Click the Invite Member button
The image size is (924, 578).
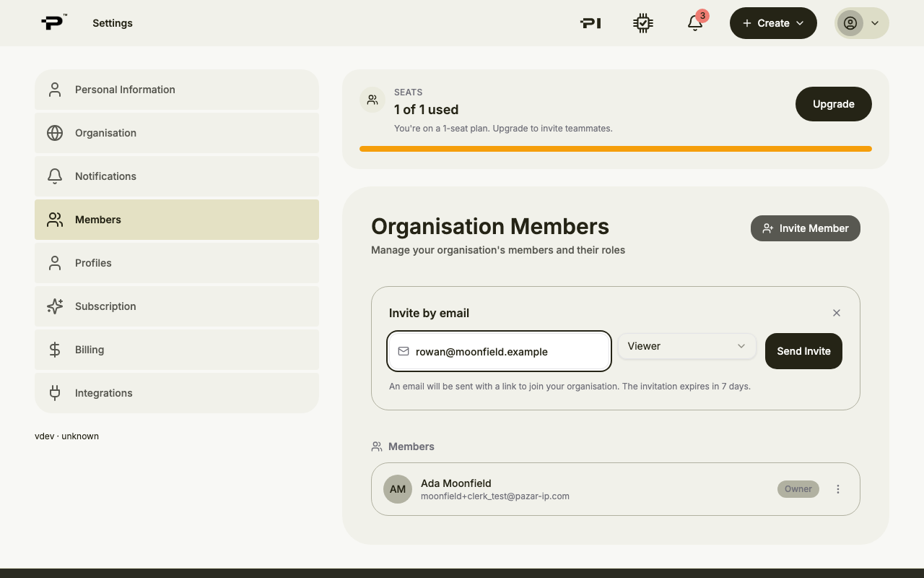pyautogui.click(x=806, y=228)
